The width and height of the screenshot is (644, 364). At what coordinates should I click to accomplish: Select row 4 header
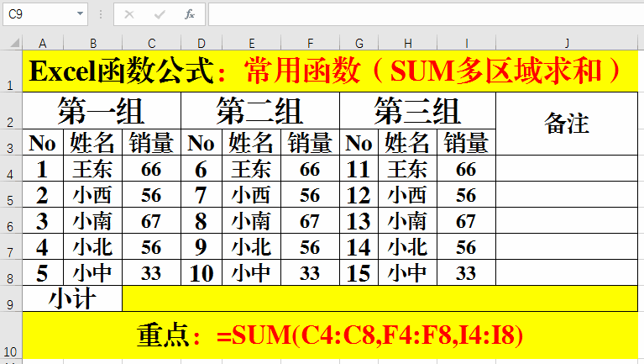click(x=10, y=170)
